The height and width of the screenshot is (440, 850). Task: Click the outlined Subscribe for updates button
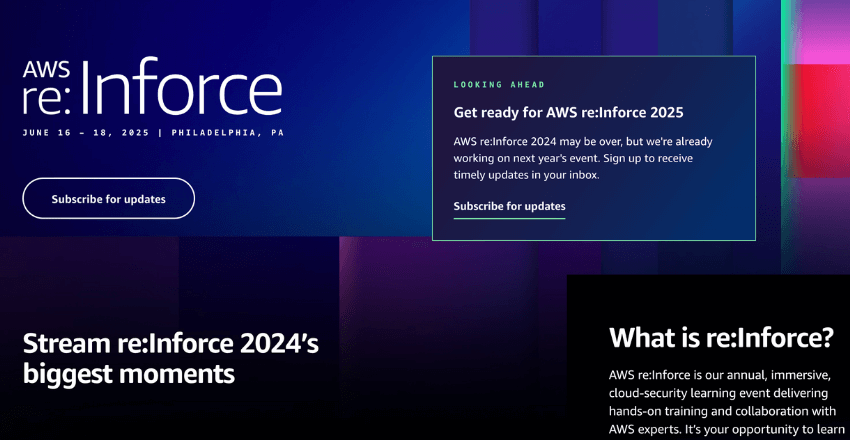click(108, 198)
